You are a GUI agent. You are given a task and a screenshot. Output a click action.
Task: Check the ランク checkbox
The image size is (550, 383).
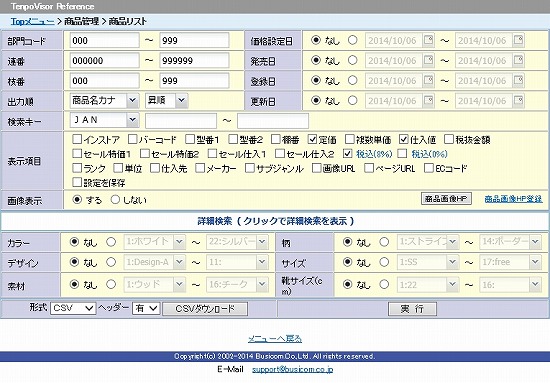[77, 168]
